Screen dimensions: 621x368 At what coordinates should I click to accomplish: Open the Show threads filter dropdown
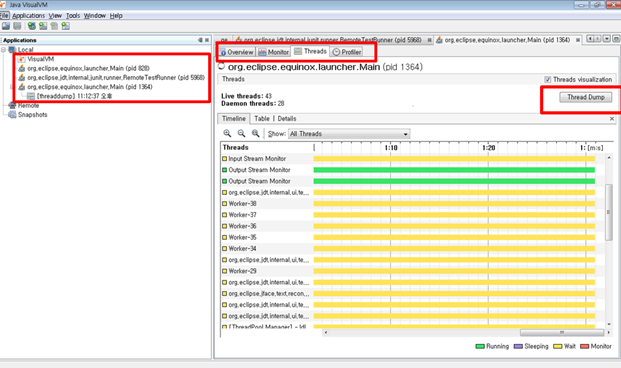[349, 134]
